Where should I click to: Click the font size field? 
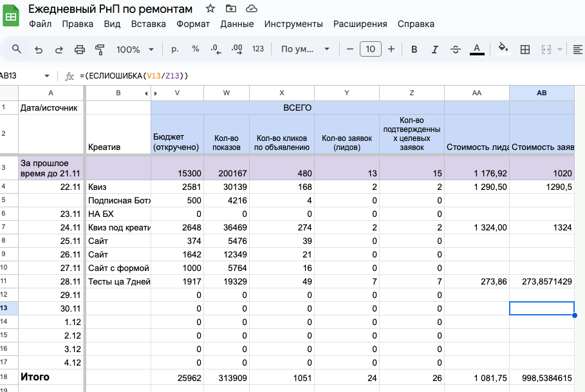click(371, 49)
